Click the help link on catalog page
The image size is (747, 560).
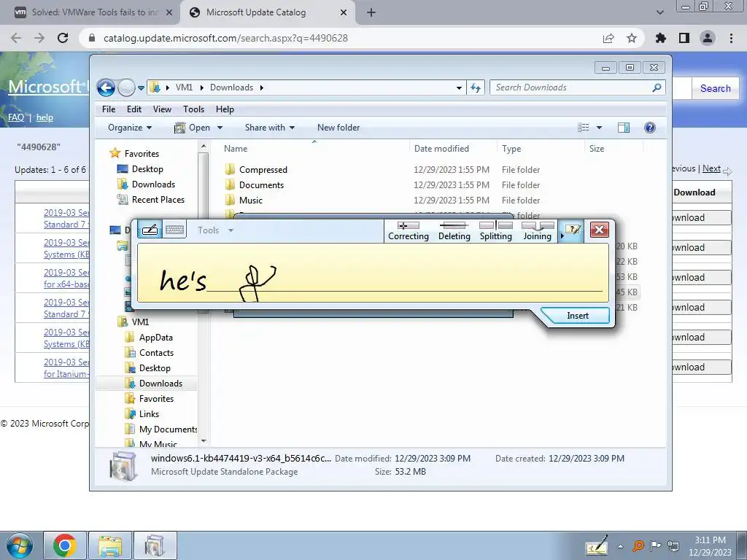(44, 117)
